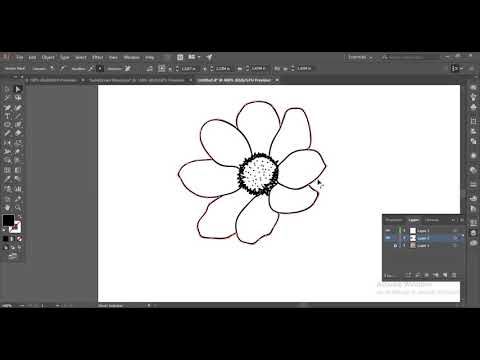This screenshot has width=480, height=360.
Task: Select the Hand tool
Action: [7, 207]
